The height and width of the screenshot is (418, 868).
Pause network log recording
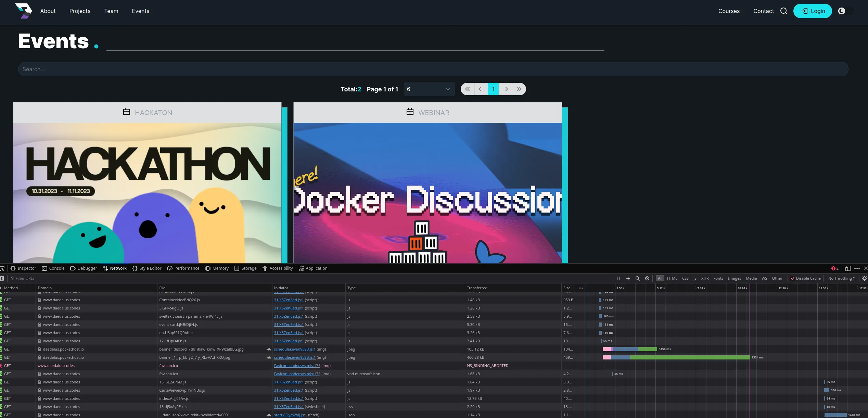click(x=618, y=278)
